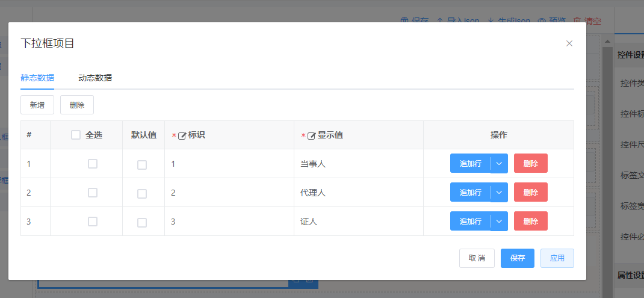Delete the 代理人 row with red 删除
Viewport: 644px width, 298px height.
point(531,193)
